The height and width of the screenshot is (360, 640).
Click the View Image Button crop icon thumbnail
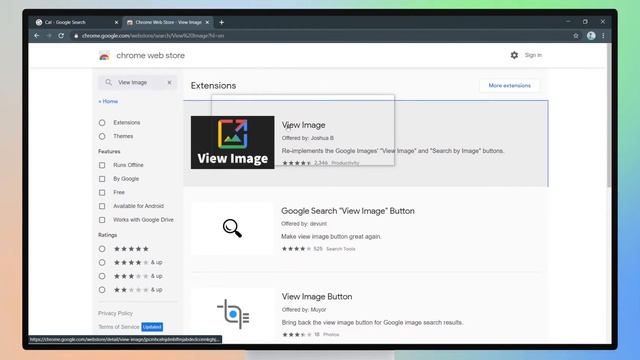tap(233, 314)
